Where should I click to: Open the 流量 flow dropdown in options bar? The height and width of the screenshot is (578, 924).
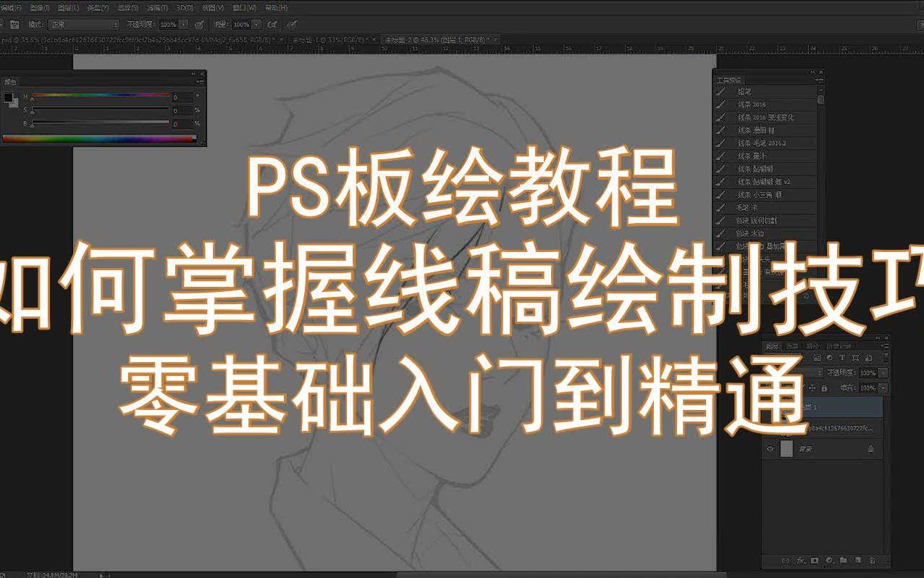pos(255,24)
